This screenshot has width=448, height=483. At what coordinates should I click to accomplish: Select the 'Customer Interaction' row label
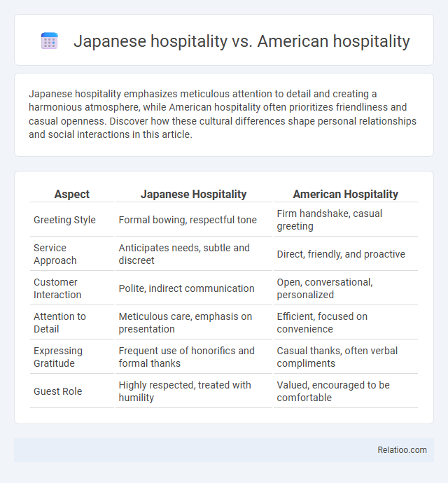coord(57,288)
